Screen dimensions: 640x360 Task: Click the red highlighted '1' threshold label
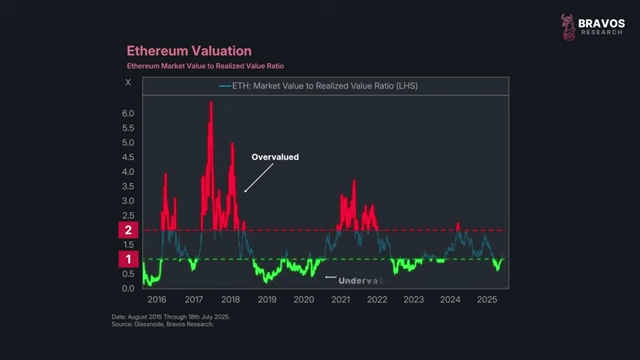coord(128,259)
